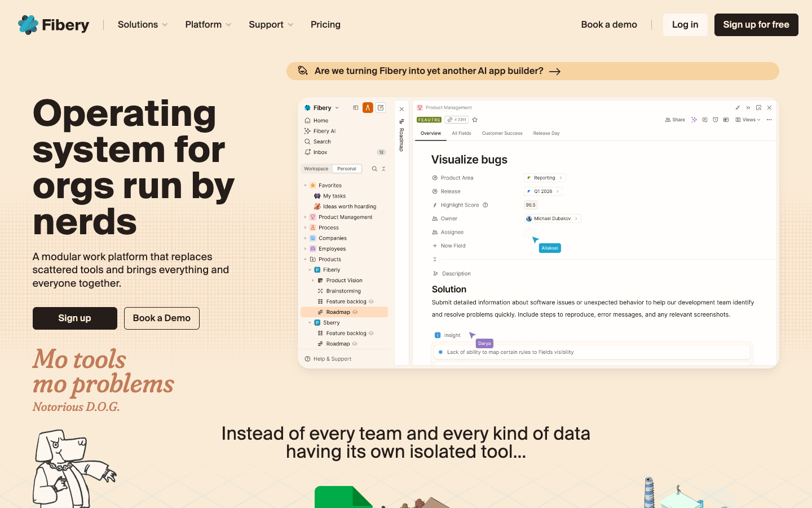This screenshot has height=508, width=812.
Task: Open the AI app builder announcement banner
Action: (533, 71)
